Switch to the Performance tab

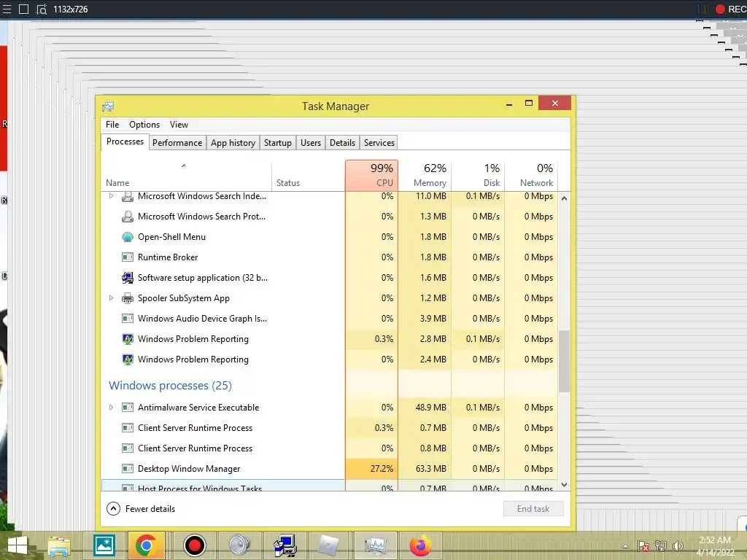pos(177,143)
